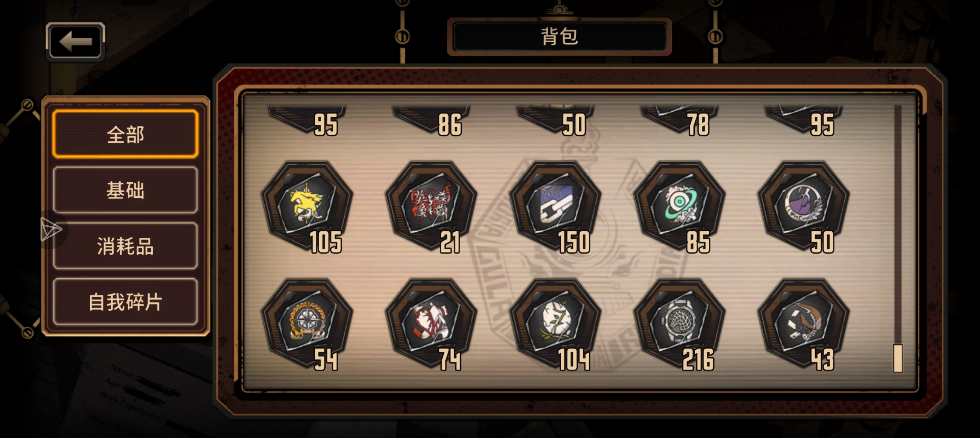Switch to the 全部 category tab
This screenshot has width=980, height=438.
(125, 134)
